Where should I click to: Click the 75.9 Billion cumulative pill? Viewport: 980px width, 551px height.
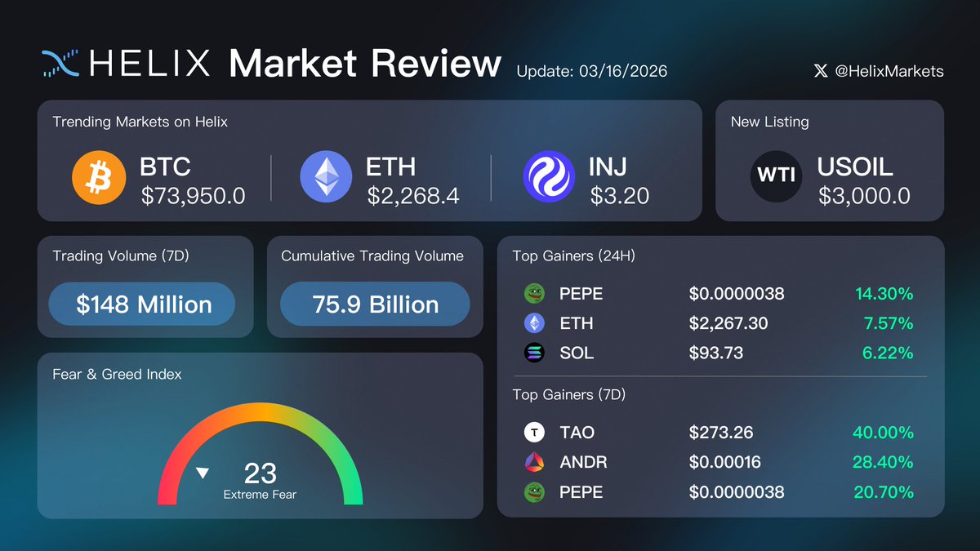375,304
